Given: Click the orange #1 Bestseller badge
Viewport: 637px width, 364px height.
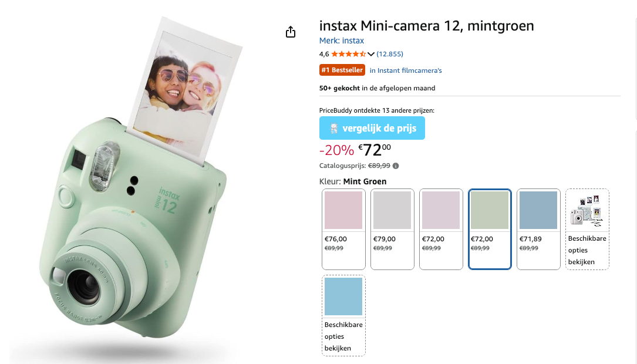Looking at the screenshot, I should click(x=342, y=70).
